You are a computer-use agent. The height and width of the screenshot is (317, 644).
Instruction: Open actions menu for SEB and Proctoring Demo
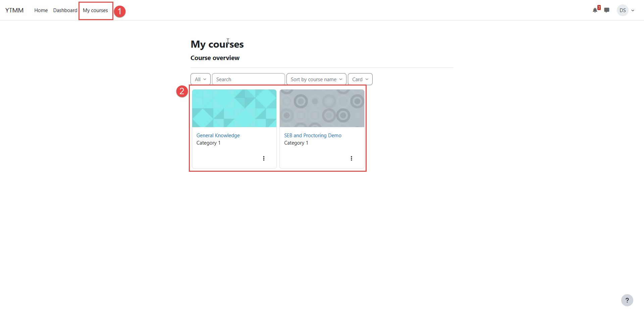(x=351, y=158)
